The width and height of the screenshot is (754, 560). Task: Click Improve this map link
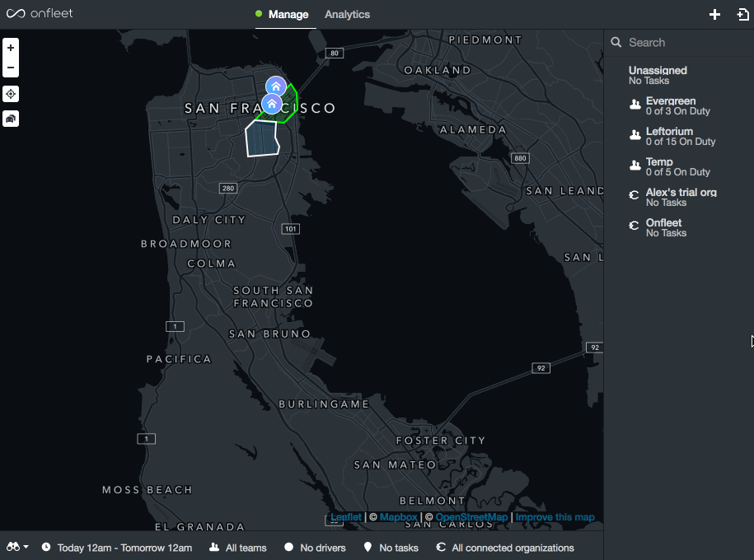[555, 517]
